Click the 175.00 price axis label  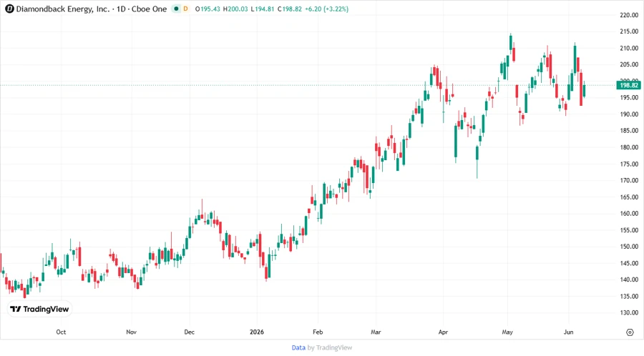click(629, 164)
